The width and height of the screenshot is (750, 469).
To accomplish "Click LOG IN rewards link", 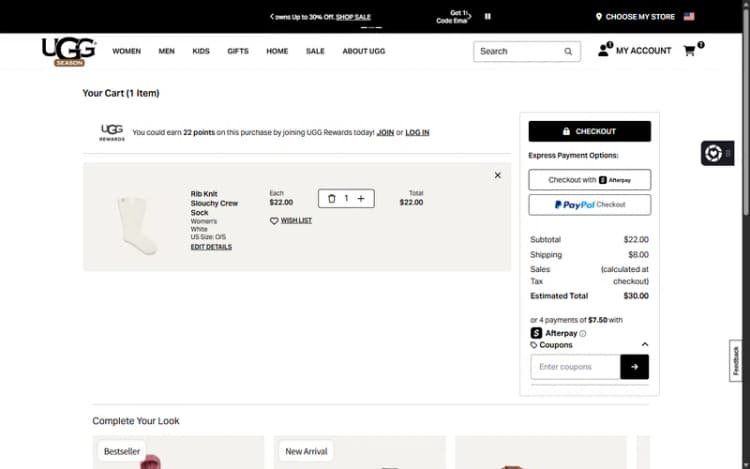I will (x=417, y=132).
